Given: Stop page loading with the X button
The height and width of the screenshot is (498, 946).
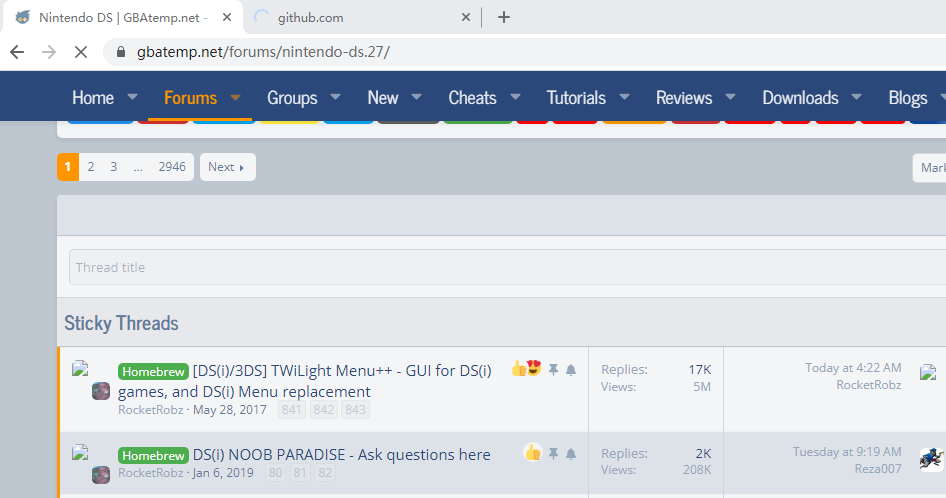Looking at the screenshot, I should pos(81,52).
